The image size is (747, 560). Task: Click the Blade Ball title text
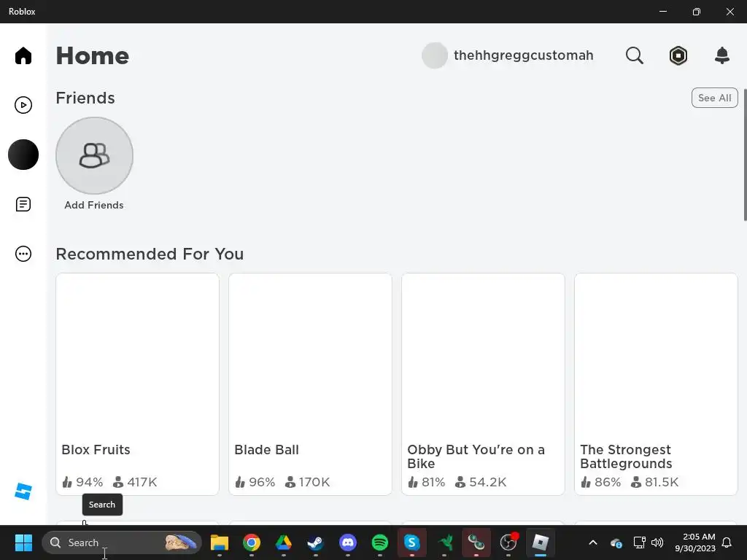click(266, 449)
